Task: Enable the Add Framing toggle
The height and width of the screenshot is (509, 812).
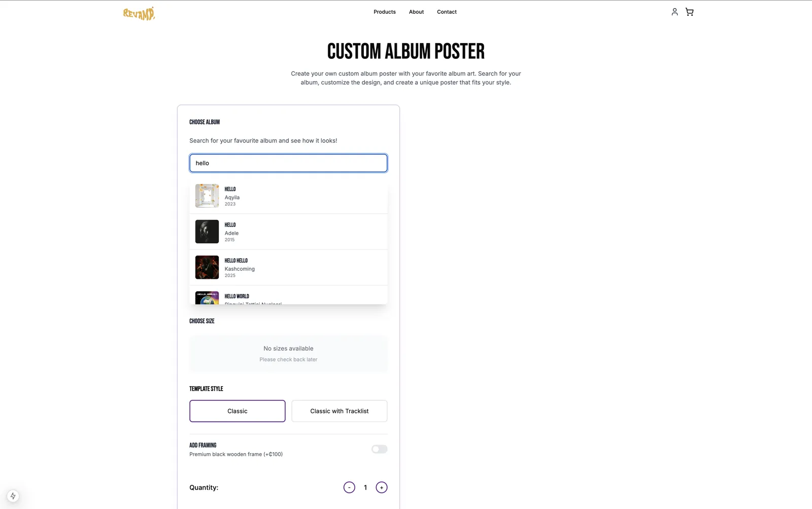Action: tap(379, 449)
